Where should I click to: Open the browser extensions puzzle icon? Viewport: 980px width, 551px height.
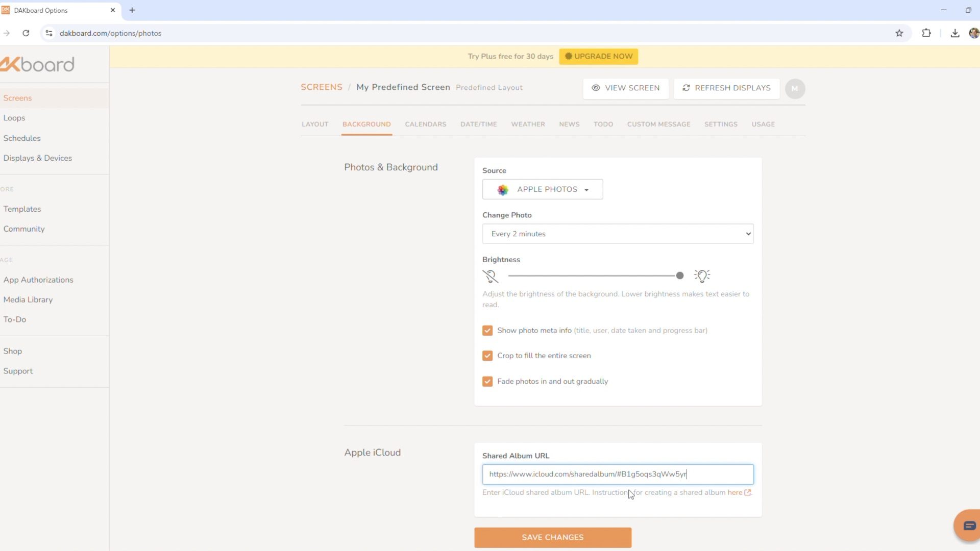pos(926,33)
